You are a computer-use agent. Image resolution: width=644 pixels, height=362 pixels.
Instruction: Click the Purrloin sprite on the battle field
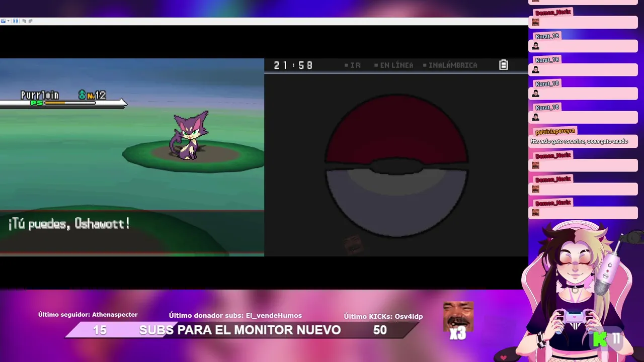click(x=189, y=136)
